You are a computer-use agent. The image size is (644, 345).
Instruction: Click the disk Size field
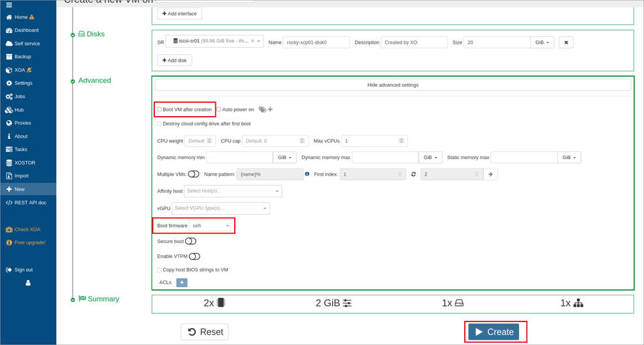coord(497,42)
